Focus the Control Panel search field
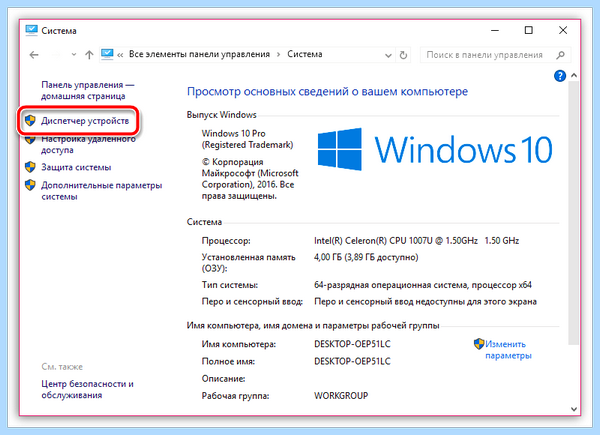Image resolution: width=600 pixels, height=435 pixels. coord(495,55)
